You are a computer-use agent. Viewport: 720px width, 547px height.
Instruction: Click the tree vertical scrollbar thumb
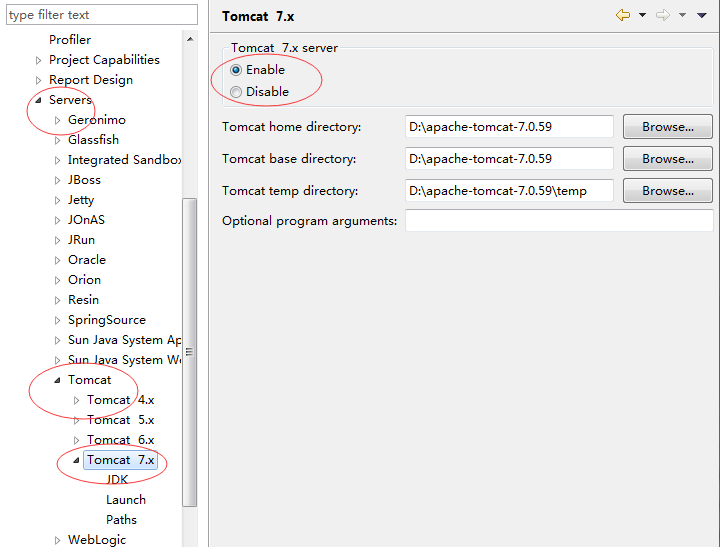point(189,352)
